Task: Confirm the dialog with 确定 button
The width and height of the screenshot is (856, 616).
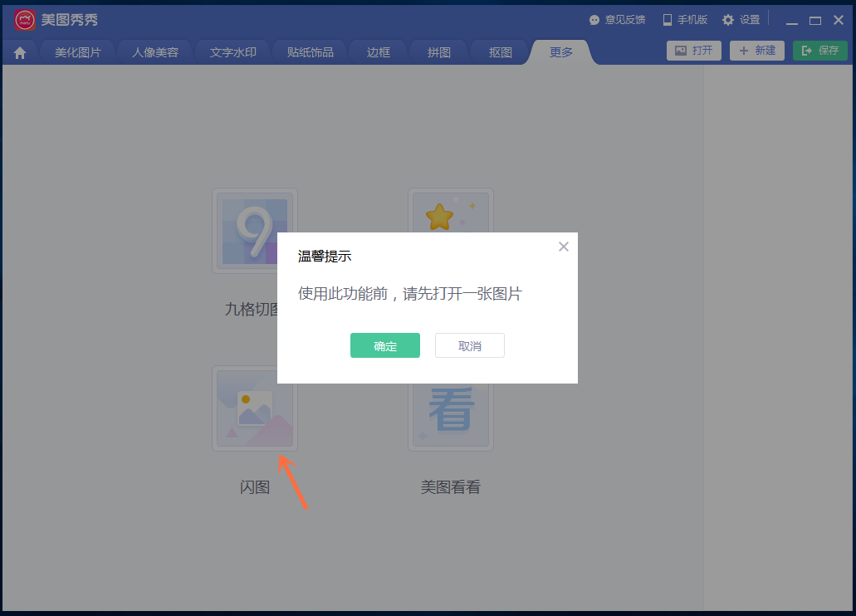Action: pyautogui.click(x=384, y=345)
